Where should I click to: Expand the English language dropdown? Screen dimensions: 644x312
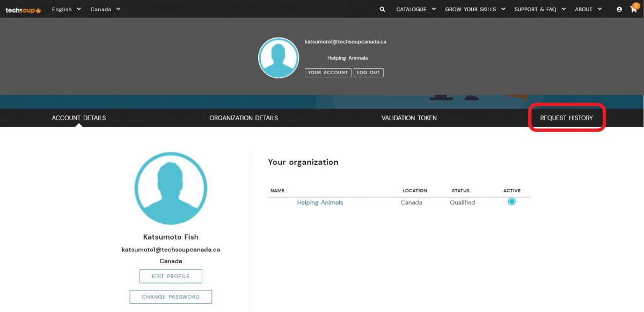(67, 10)
